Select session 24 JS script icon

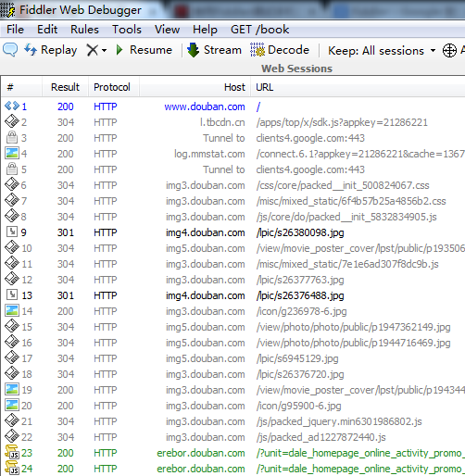pyautogui.click(x=12, y=469)
